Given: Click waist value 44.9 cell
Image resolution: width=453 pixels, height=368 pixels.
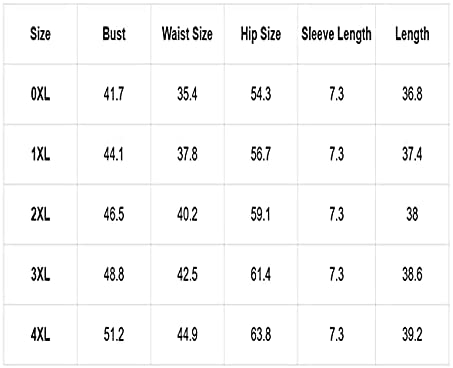Looking at the screenshot, I should click(x=187, y=335).
